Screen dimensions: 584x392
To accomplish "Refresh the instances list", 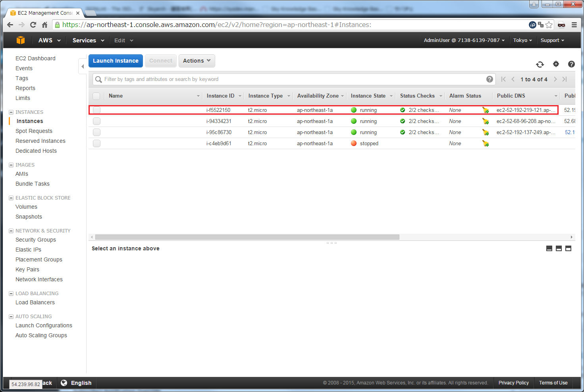I will 540,64.
